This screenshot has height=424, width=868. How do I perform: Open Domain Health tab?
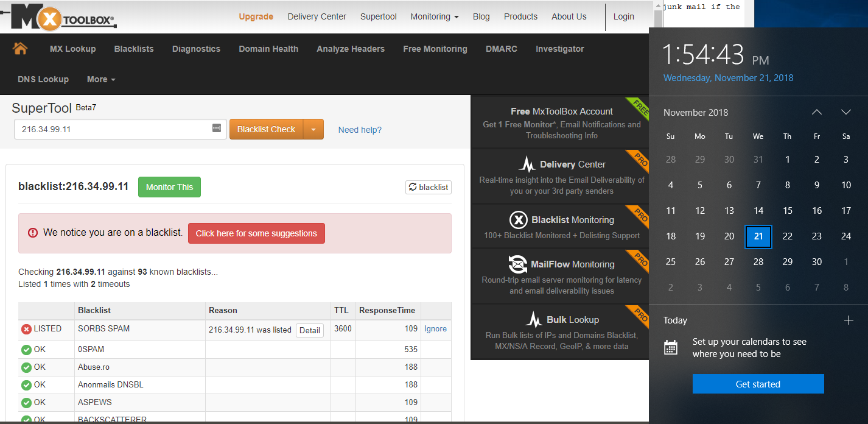268,49
